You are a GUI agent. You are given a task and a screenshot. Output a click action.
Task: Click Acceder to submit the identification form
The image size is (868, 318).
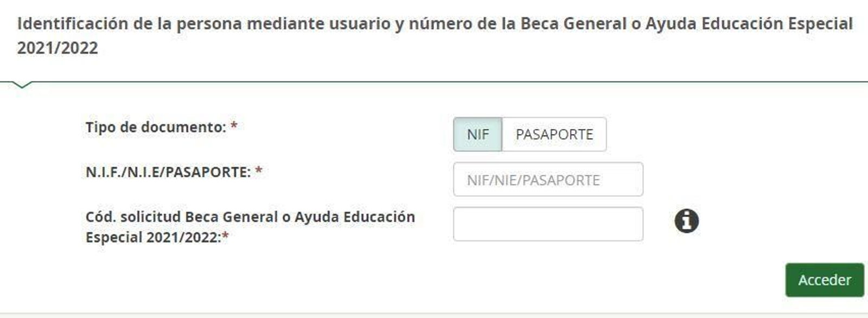coord(824,281)
